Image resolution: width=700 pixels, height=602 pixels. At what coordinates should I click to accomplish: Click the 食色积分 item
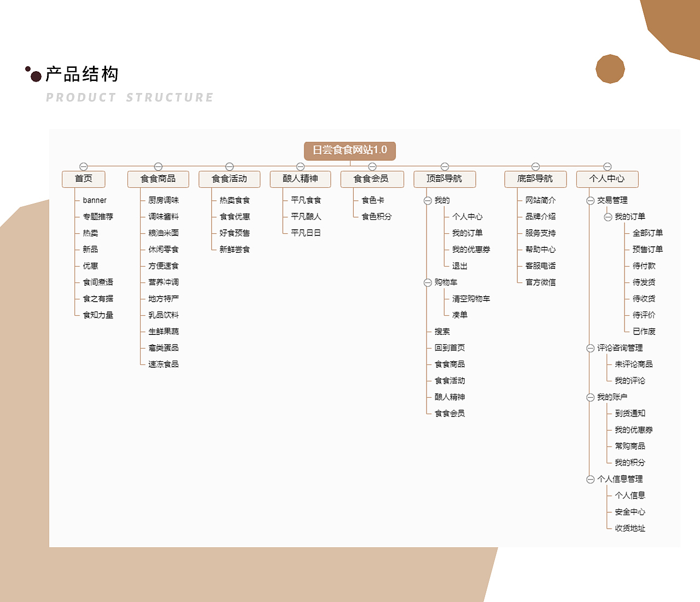(377, 217)
